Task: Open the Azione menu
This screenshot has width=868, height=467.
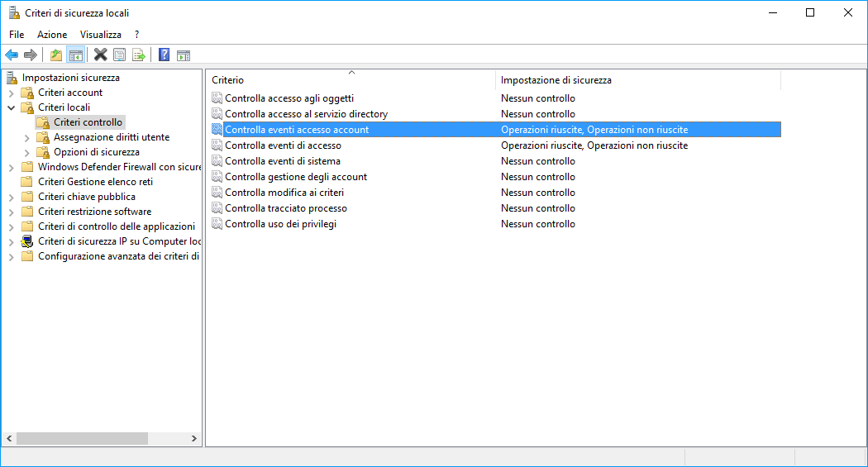Action: (x=52, y=35)
